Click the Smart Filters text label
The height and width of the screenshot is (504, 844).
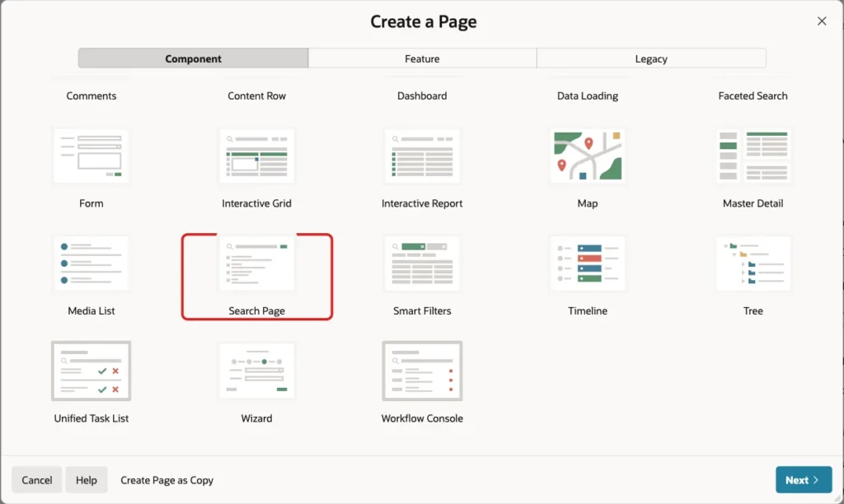click(x=422, y=311)
